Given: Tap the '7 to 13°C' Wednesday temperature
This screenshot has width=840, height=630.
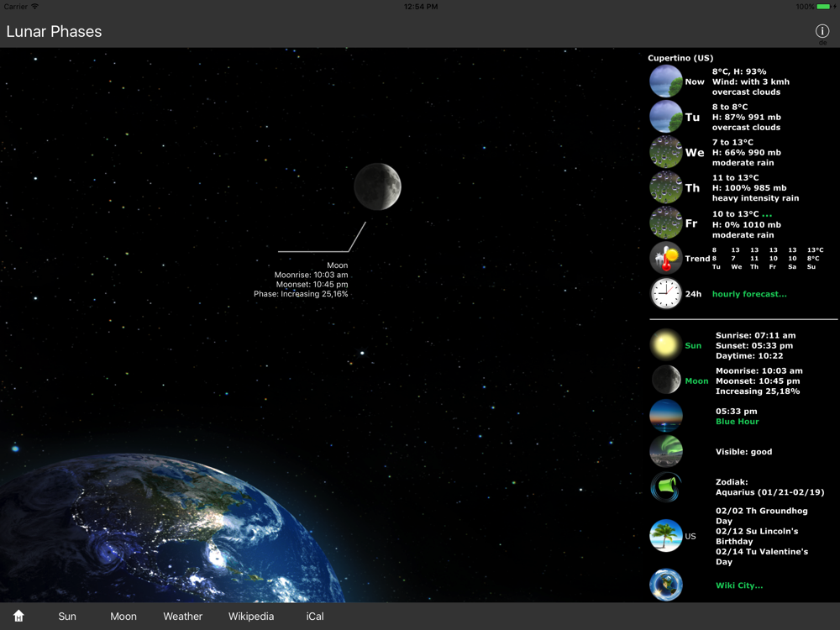Looking at the screenshot, I should (x=732, y=142).
